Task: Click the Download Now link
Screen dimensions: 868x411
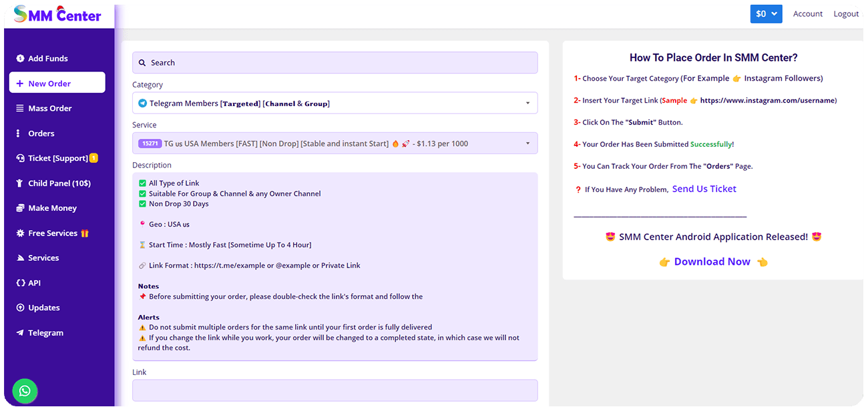Action: click(712, 262)
